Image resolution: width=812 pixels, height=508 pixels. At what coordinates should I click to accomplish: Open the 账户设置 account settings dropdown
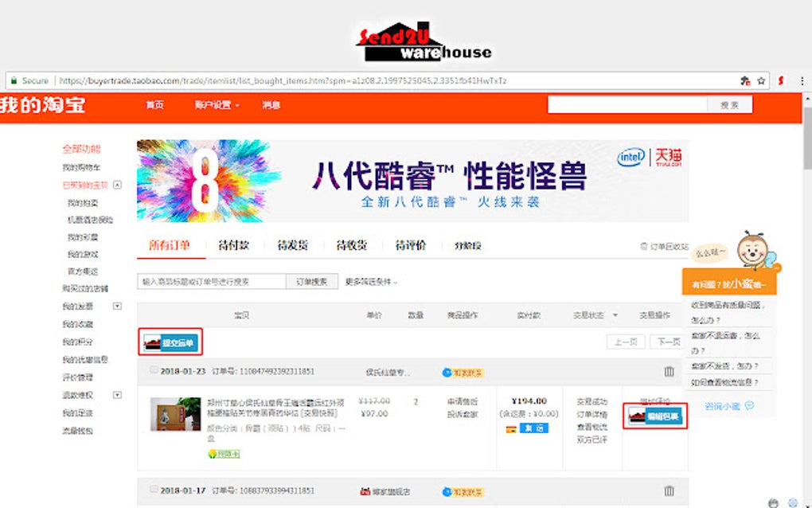[213, 104]
